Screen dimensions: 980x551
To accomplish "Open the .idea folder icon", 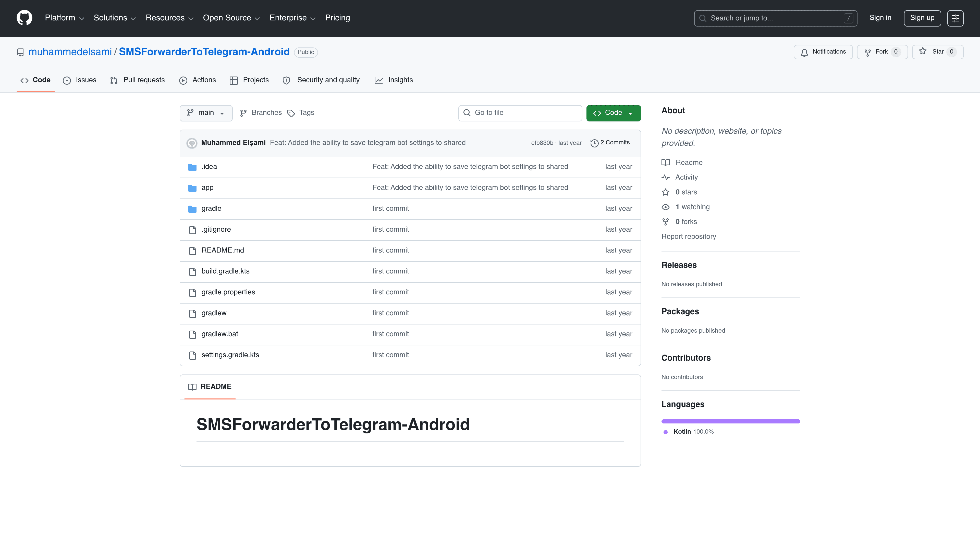I will [x=192, y=167].
